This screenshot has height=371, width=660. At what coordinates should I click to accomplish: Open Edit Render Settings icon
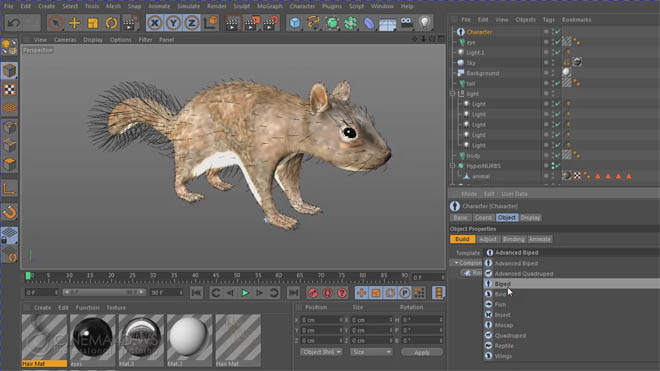[x=271, y=23]
